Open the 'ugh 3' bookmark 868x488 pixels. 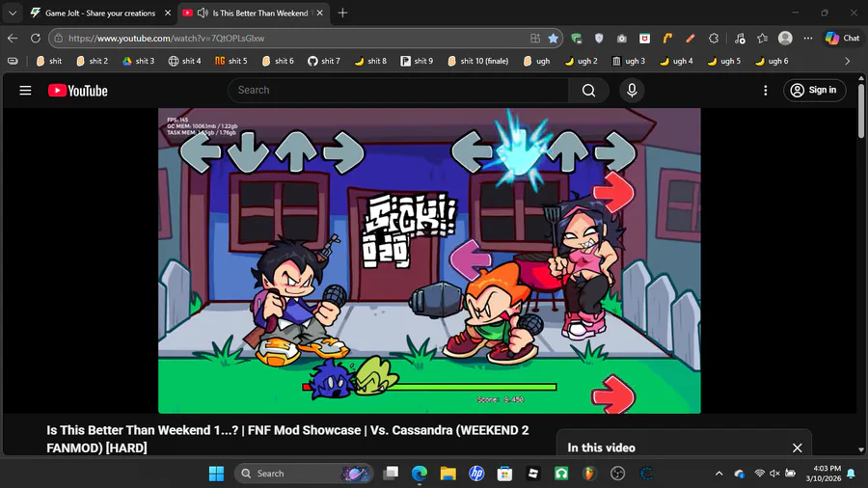pyautogui.click(x=628, y=61)
